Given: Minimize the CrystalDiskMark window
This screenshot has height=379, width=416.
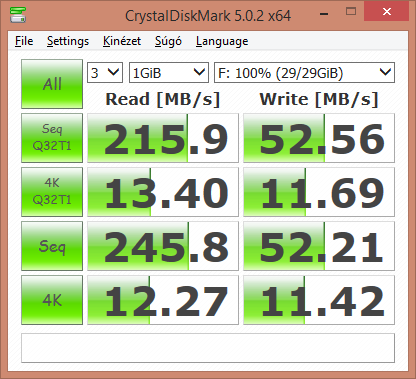Looking at the screenshot, I should (x=324, y=13).
